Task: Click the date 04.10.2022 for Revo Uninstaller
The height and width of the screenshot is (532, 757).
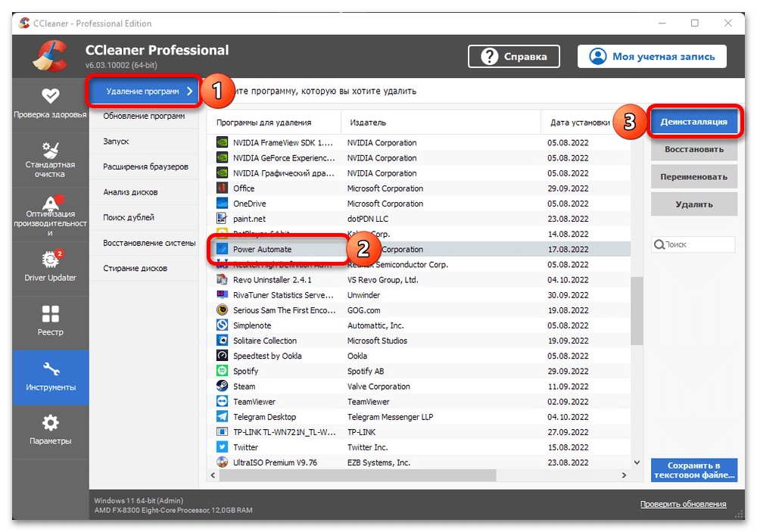Action: pos(568,280)
